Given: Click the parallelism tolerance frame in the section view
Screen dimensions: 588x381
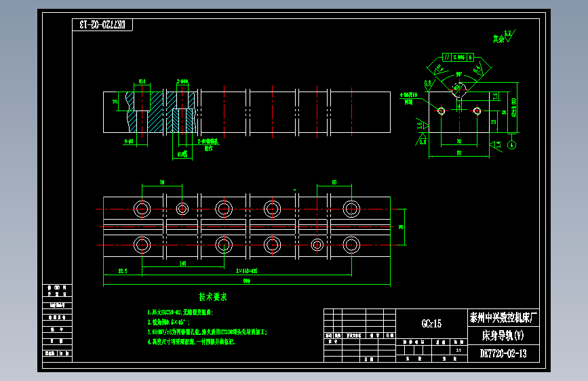Looking at the screenshot, I should tap(458, 57).
